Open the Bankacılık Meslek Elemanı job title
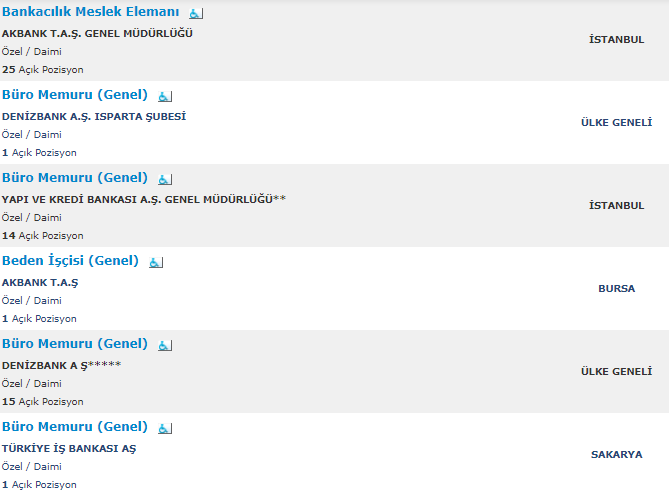This screenshot has width=669, height=495. point(91,13)
